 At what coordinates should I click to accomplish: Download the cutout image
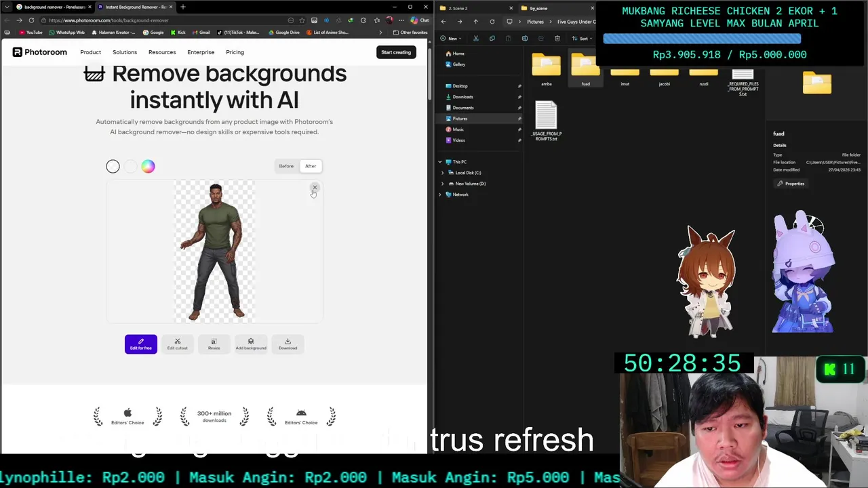click(x=288, y=344)
